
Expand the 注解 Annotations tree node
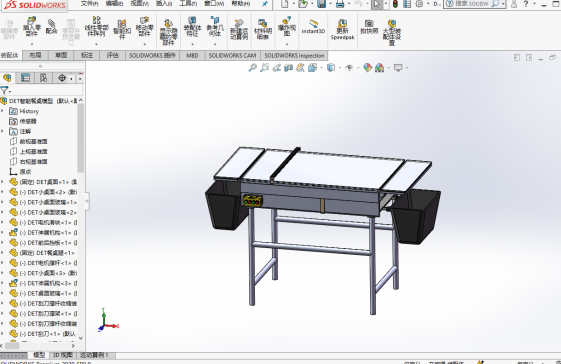click(x=3, y=131)
